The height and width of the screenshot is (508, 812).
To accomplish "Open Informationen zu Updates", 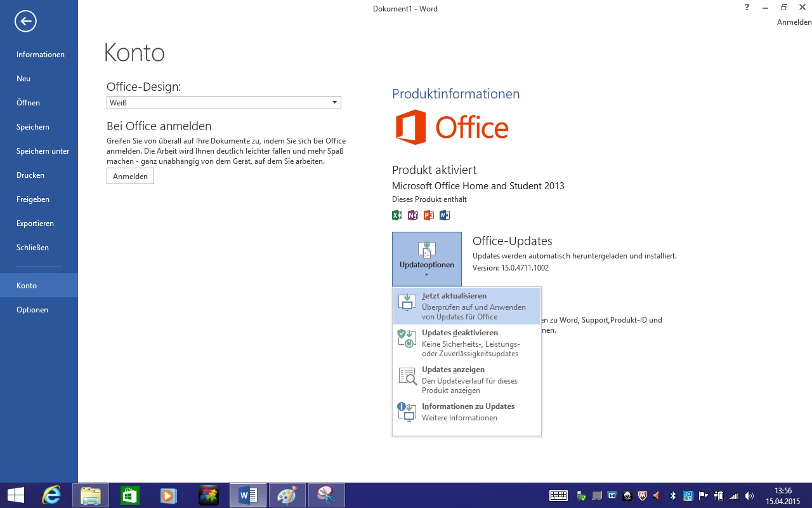I will (x=467, y=411).
